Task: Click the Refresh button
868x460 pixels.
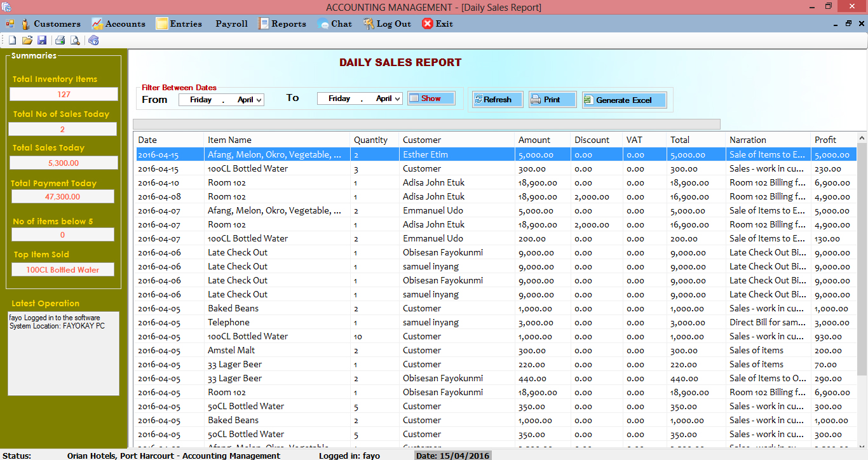Action: coord(498,100)
